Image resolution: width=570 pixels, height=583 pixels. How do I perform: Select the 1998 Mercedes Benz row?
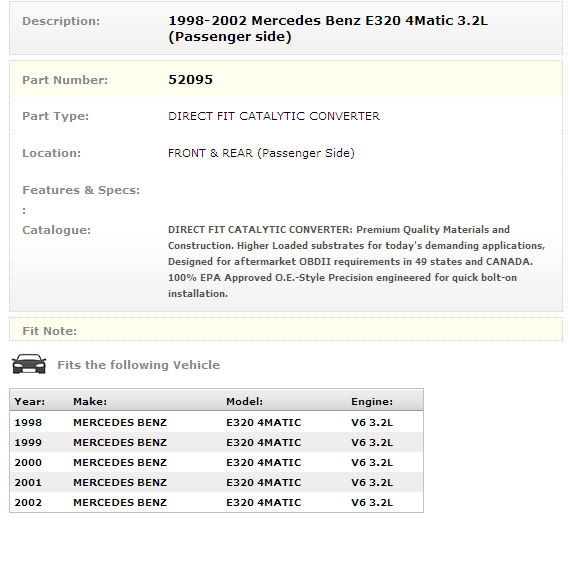pyautogui.click(x=216, y=422)
